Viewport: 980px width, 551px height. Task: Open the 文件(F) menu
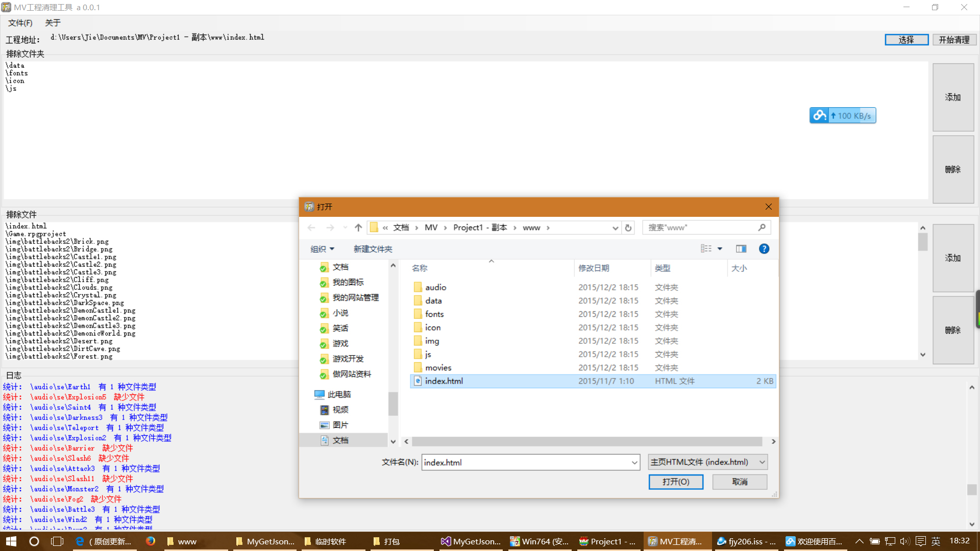pos(20,23)
